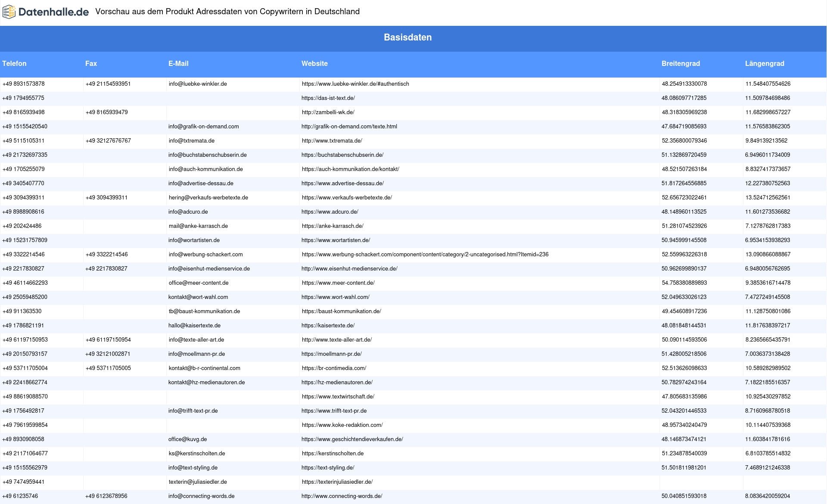Open https://www.wort-wahl.com/ link
This screenshot has height=504, width=827.
point(336,297)
